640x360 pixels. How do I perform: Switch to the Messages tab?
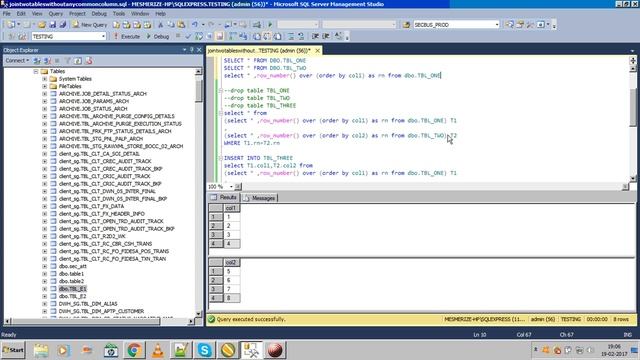[260, 198]
